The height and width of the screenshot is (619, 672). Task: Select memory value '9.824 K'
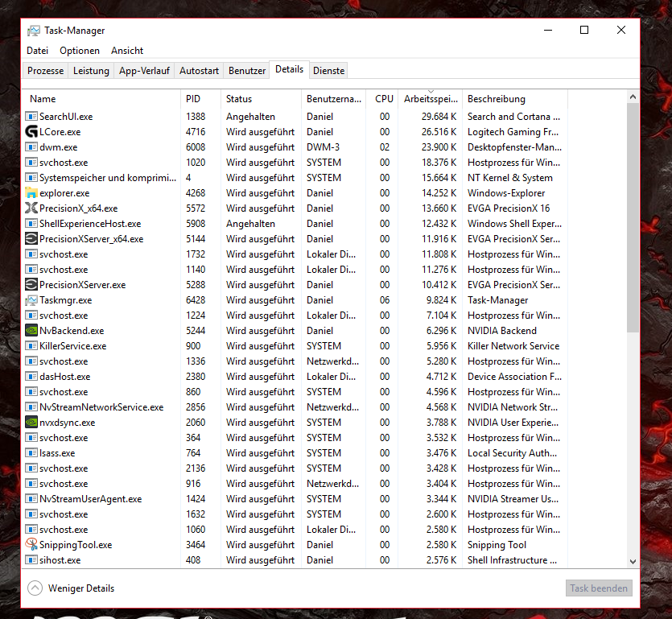click(442, 300)
